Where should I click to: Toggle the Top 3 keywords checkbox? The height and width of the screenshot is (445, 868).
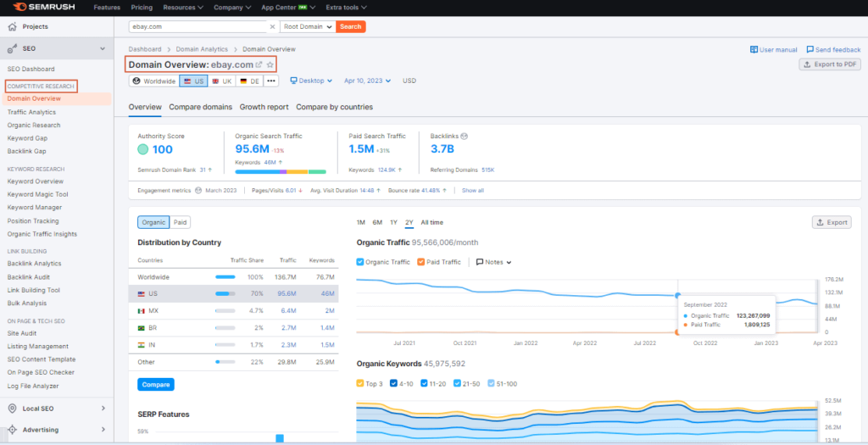point(360,383)
